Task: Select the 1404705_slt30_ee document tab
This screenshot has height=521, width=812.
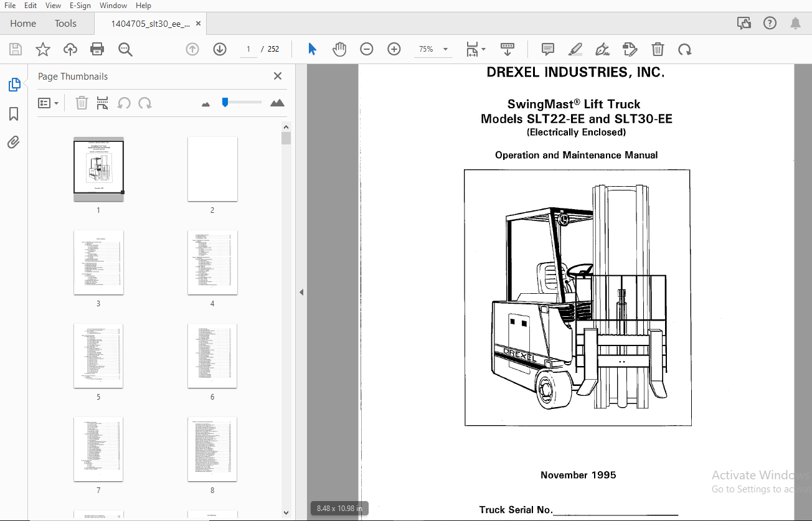Action: click(x=150, y=24)
